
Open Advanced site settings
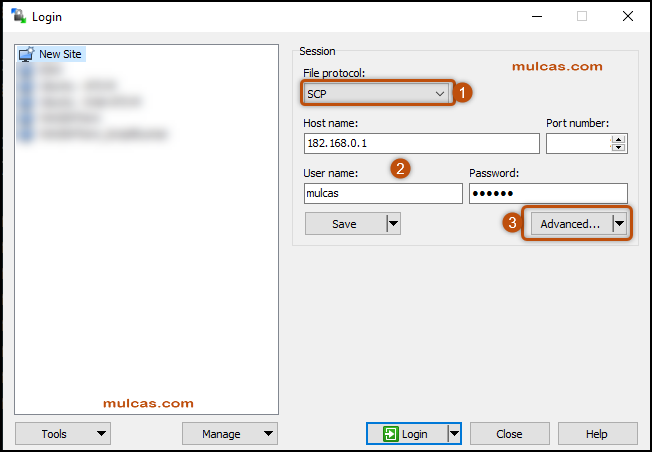coord(569,224)
